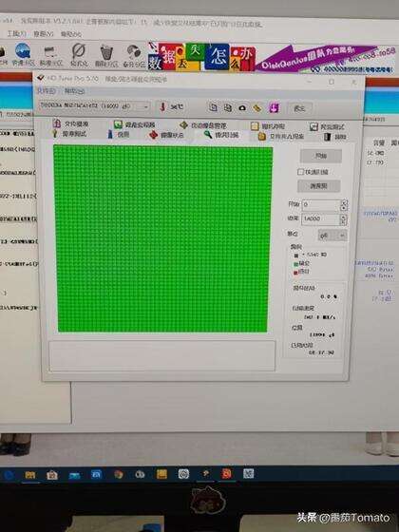
Task: Click Quick Partition icon in DiskGenius toolbar
Action: coord(23,55)
